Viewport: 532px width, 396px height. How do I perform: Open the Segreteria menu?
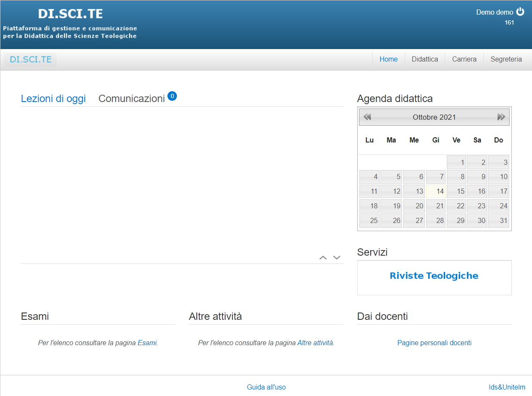pyautogui.click(x=506, y=59)
